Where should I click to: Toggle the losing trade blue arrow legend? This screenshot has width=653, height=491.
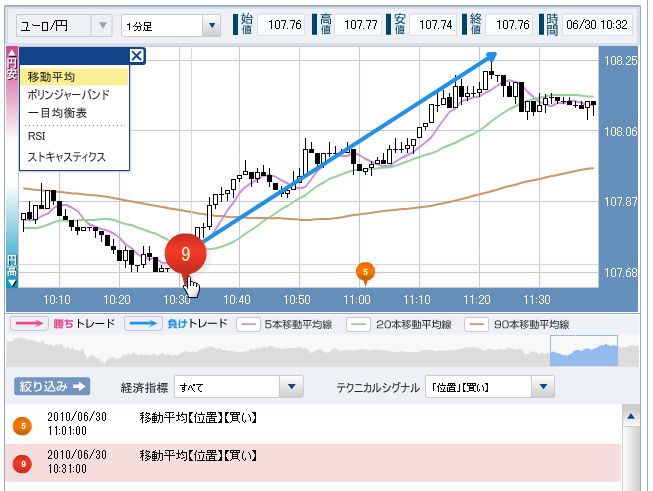[x=143, y=324]
